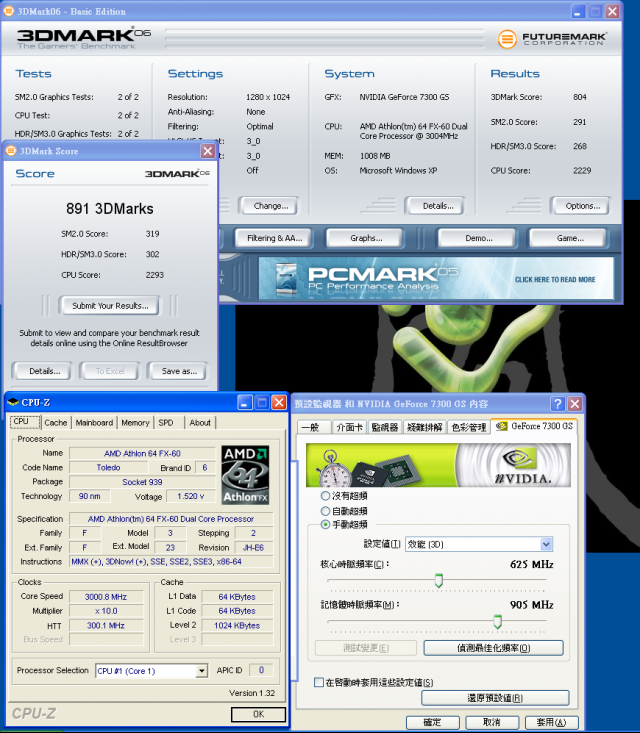Minimize the CPU-Z window
The image size is (640, 733).
point(244,402)
